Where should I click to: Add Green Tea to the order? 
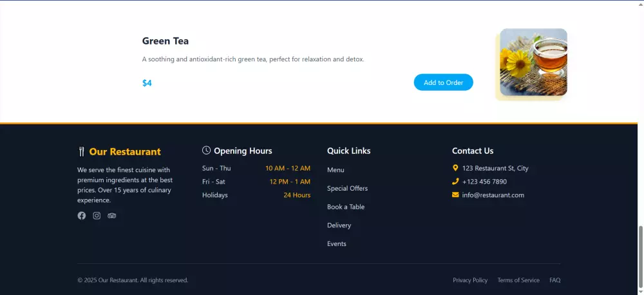(444, 82)
